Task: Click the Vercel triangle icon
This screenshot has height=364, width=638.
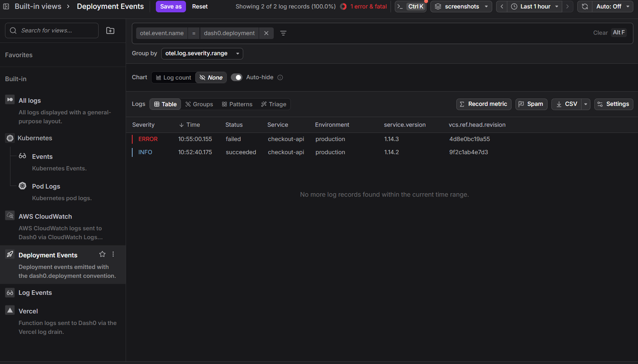Action: (10, 310)
